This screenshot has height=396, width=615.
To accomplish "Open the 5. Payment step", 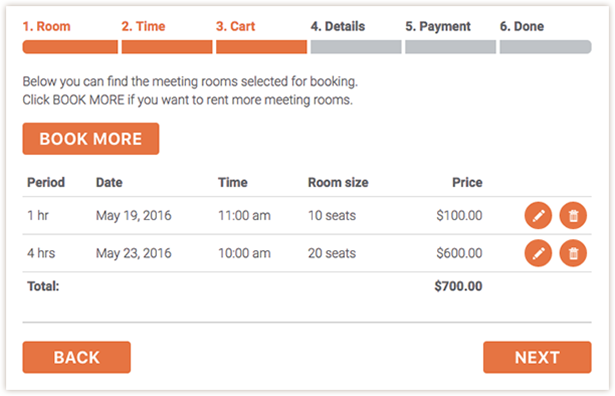I will (438, 27).
